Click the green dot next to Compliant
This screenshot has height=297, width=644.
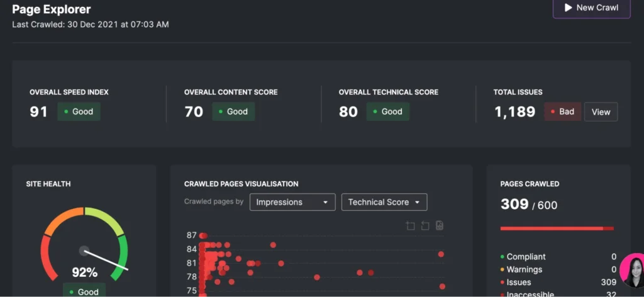point(502,257)
